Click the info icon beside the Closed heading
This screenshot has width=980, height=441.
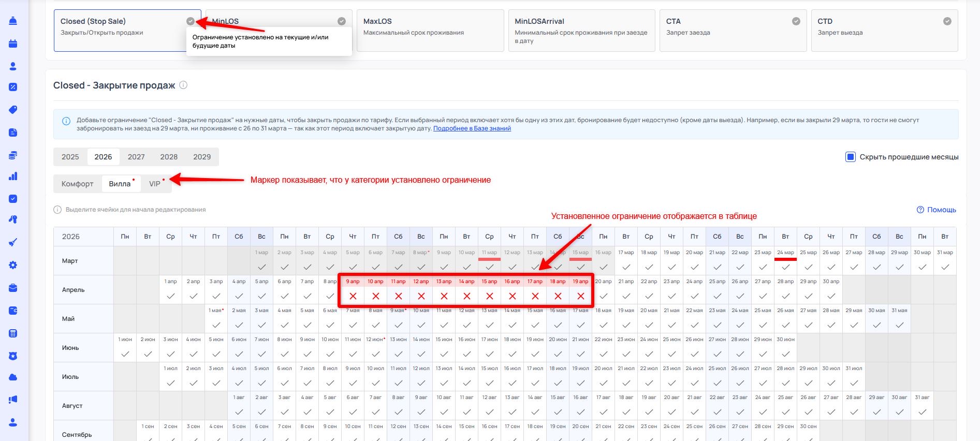click(183, 85)
